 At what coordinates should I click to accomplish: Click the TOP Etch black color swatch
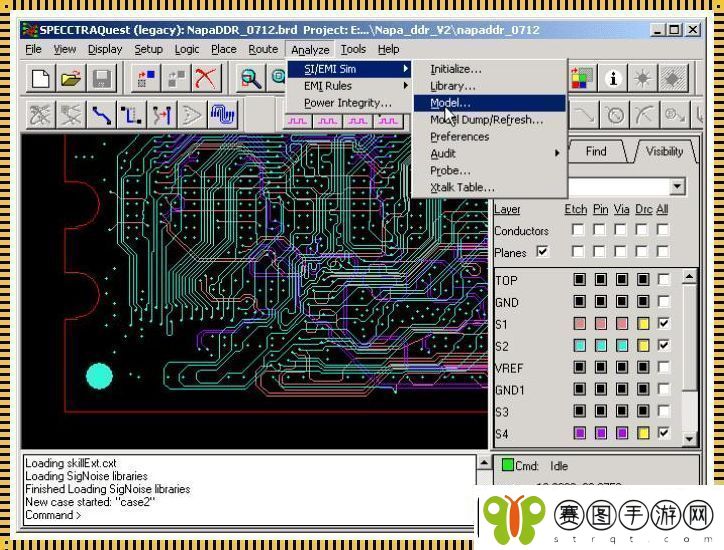click(579, 279)
